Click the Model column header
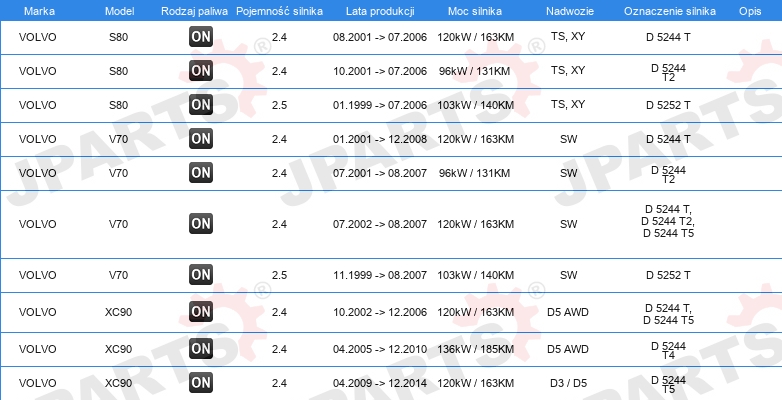Screen dimensions: 782x400 [x=120, y=11]
